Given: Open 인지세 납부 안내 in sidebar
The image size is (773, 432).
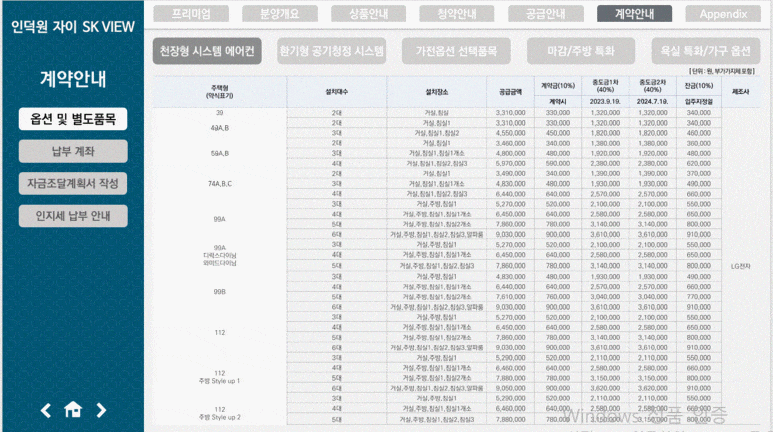Looking at the screenshot, I should 73,216.
